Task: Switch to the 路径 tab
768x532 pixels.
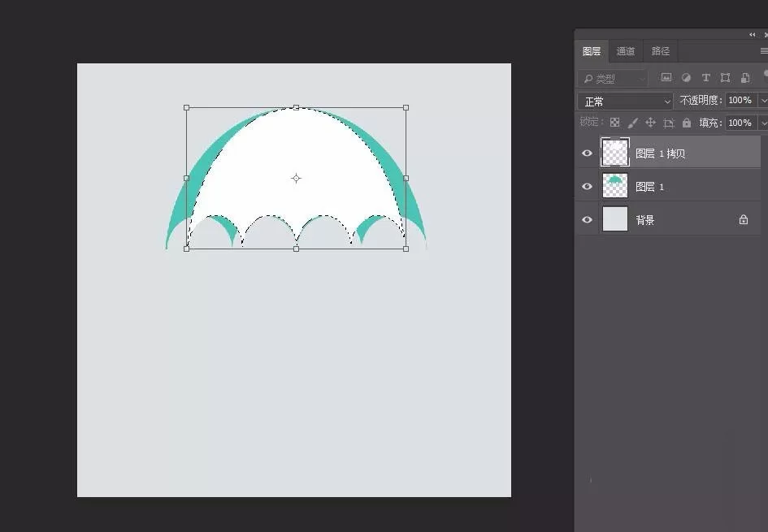Action: click(660, 51)
